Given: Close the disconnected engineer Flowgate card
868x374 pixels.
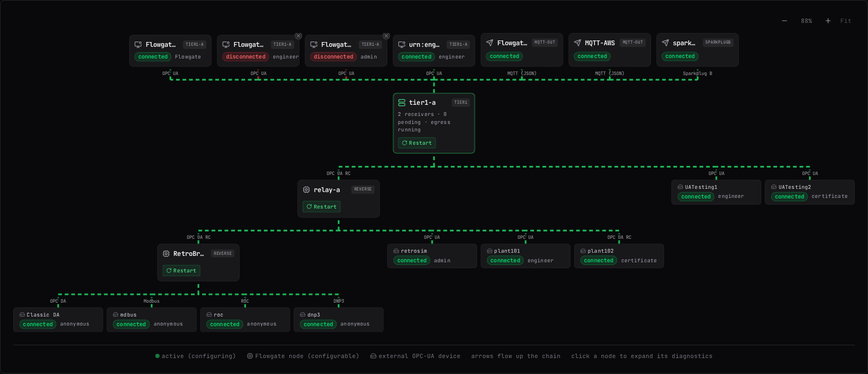Looking at the screenshot, I should 298,36.
